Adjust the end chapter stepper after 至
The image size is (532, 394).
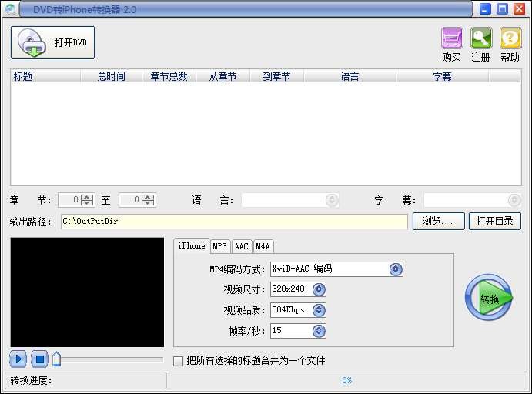148,200
